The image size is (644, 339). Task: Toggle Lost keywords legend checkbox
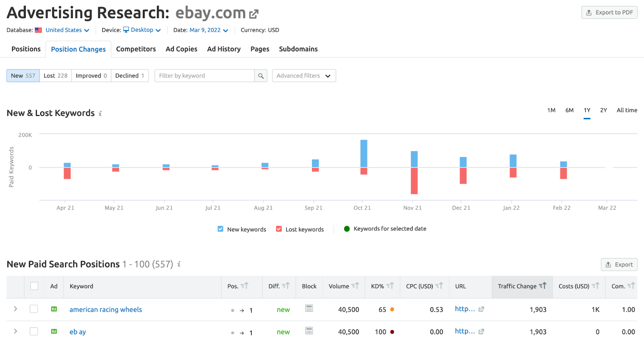(x=279, y=229)
